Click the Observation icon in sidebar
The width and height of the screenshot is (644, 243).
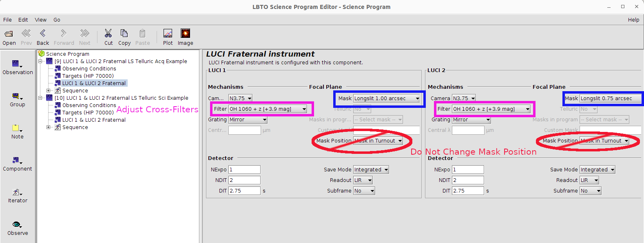click(16, 64)
